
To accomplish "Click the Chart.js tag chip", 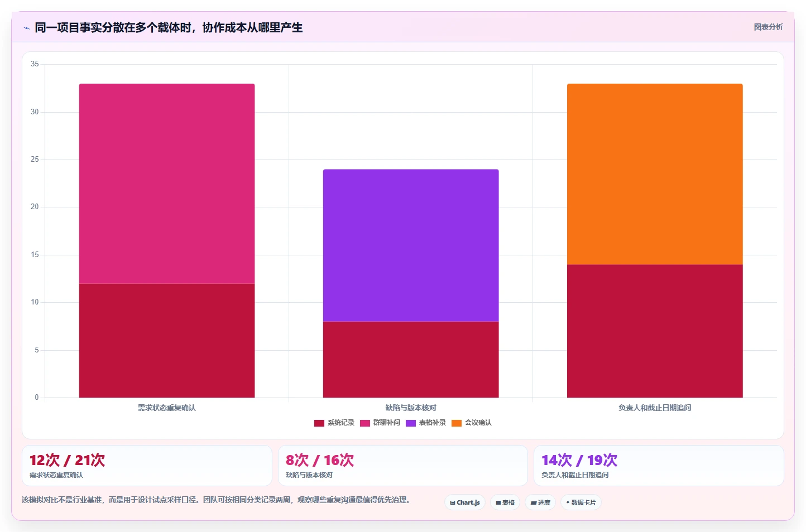I will 465,502.
